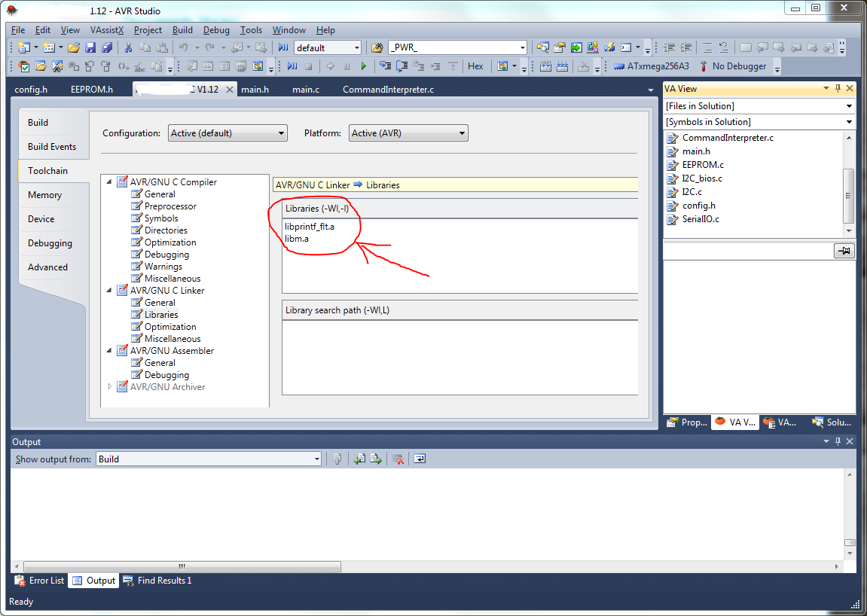Click the Decrease Indent icon

pos(669,47)
